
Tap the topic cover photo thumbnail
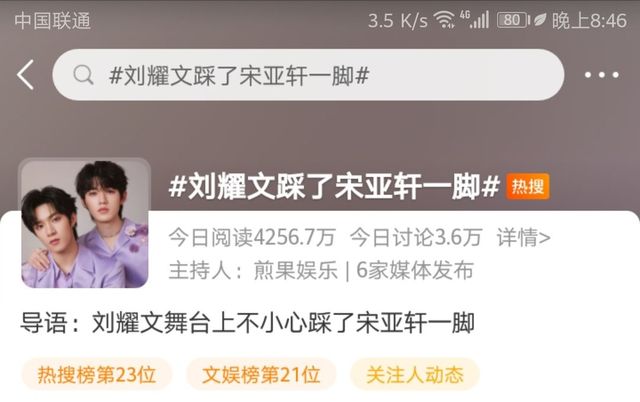(84, 223)
